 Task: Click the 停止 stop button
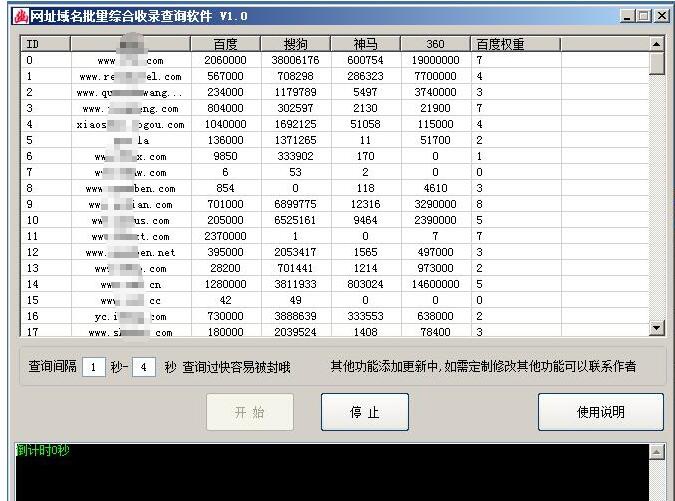[365, 412]
